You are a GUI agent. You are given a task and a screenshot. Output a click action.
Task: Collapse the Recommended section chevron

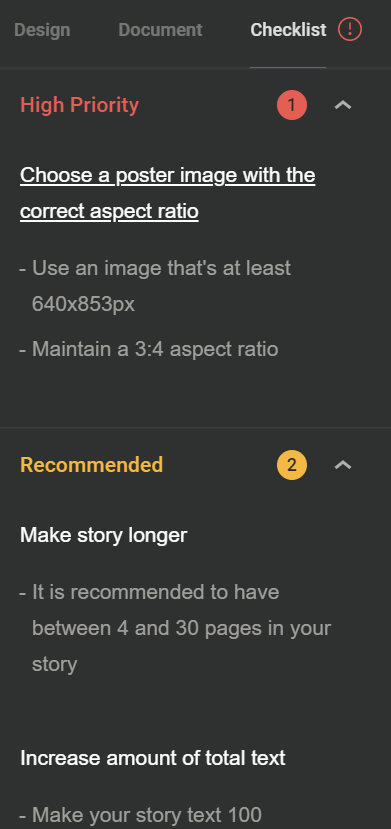[x=343, y=465]
